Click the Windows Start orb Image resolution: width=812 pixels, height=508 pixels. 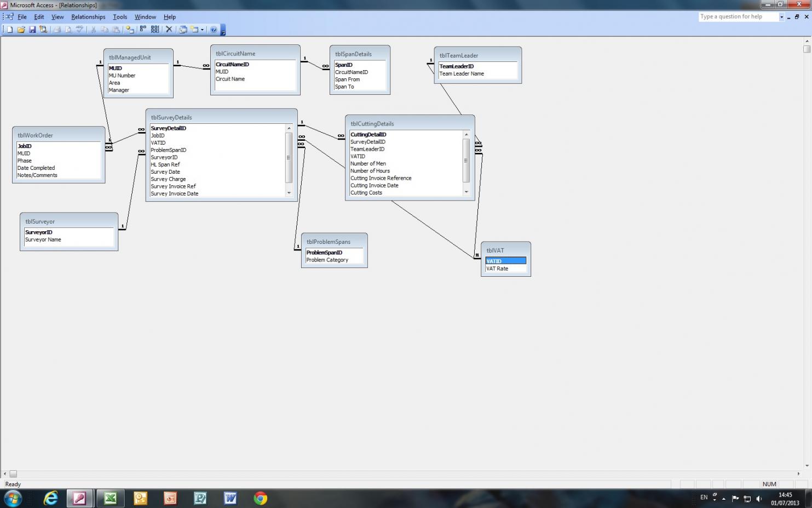13,498
